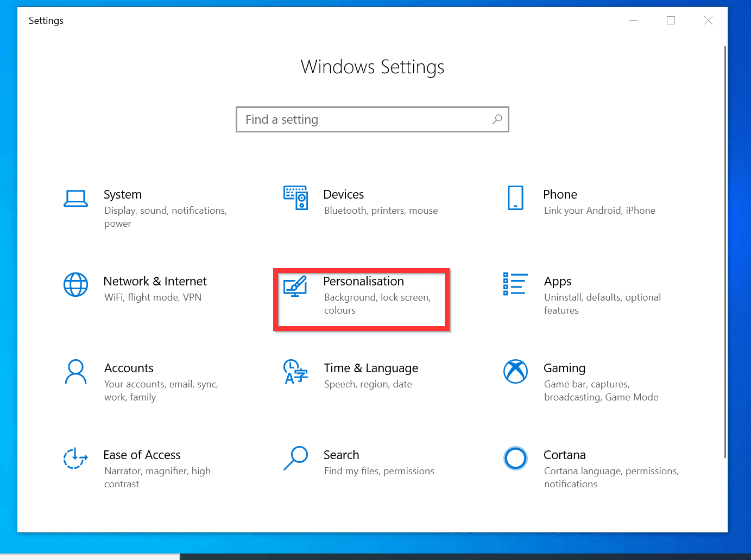Click the magnifier in the search box
Image resolution: width=751 pixels, height=560 pixels.
pyautogui.click(x=497, y=119)
